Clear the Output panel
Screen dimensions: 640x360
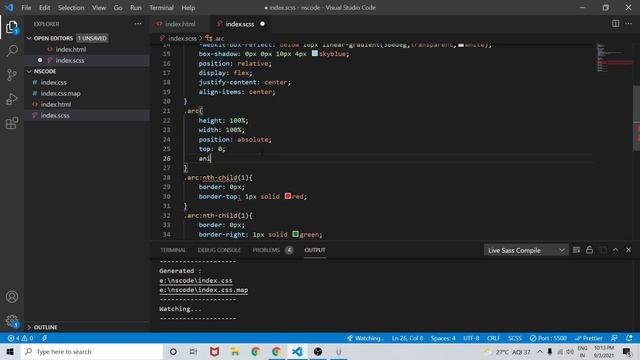click(x=576, y=250)
